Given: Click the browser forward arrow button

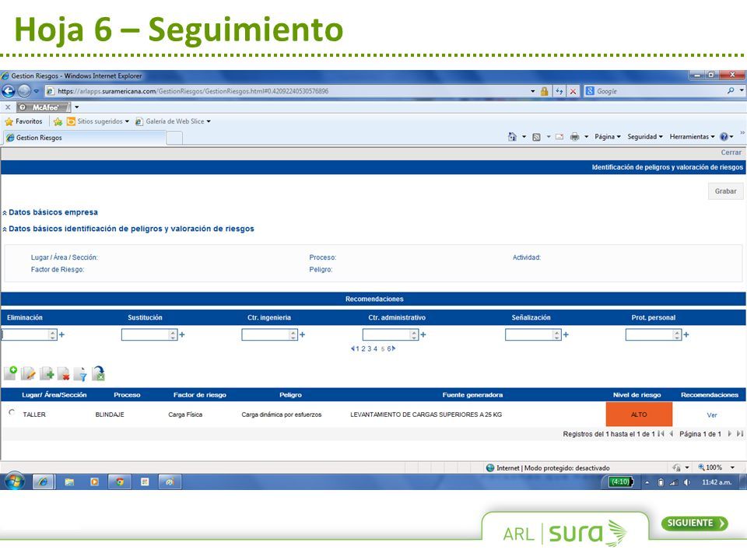Looking at the screenshot, I should pyautogui.click(x=24, y=91).
